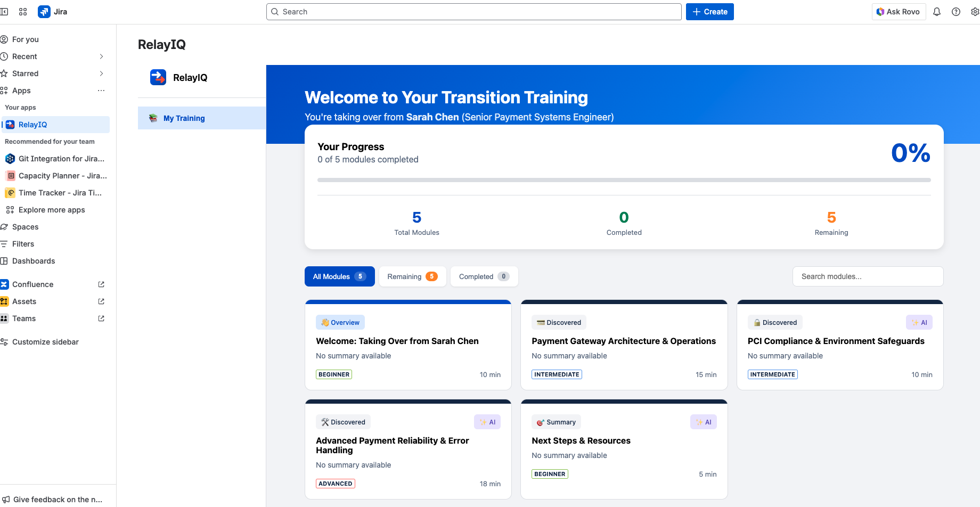This screenshot has height=507, width=980.
Task: Open Confluence external link arrow
Action: point(101,284)
